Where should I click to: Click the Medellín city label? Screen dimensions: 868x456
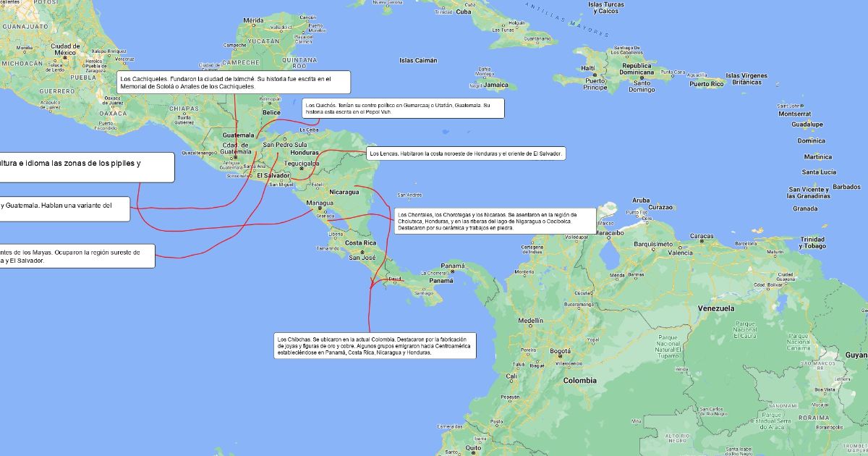(530, 320)
